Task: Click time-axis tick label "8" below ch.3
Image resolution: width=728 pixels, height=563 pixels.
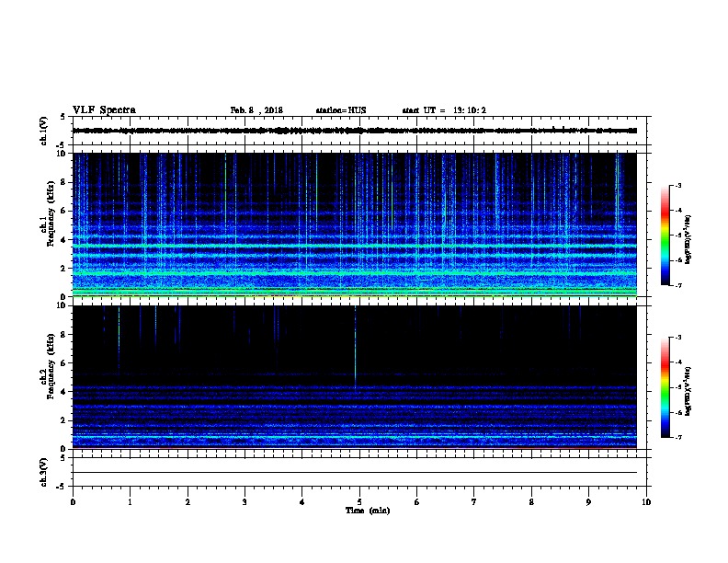Action: pos(531,502)
